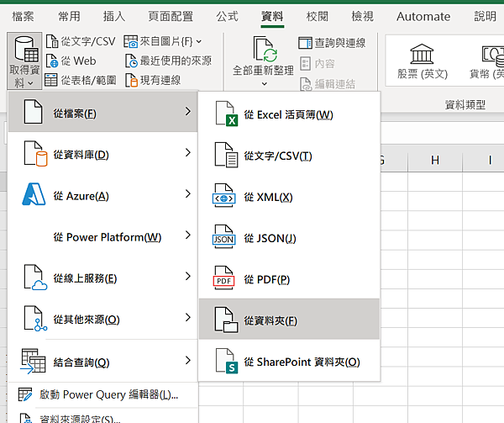Click the 從 XML(X) file icon

point(224,196)
